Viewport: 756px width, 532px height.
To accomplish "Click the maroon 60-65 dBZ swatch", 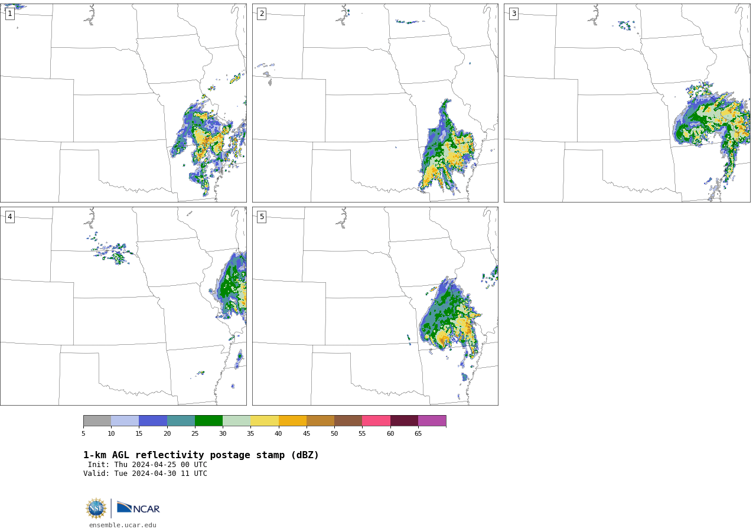I will coord(404,421).
